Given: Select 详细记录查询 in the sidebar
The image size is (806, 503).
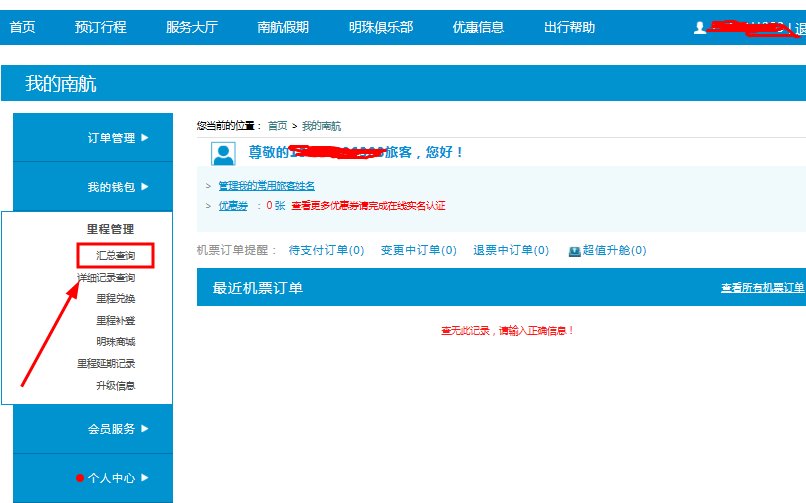Looking at the screenshot, I should click(106, 277).
